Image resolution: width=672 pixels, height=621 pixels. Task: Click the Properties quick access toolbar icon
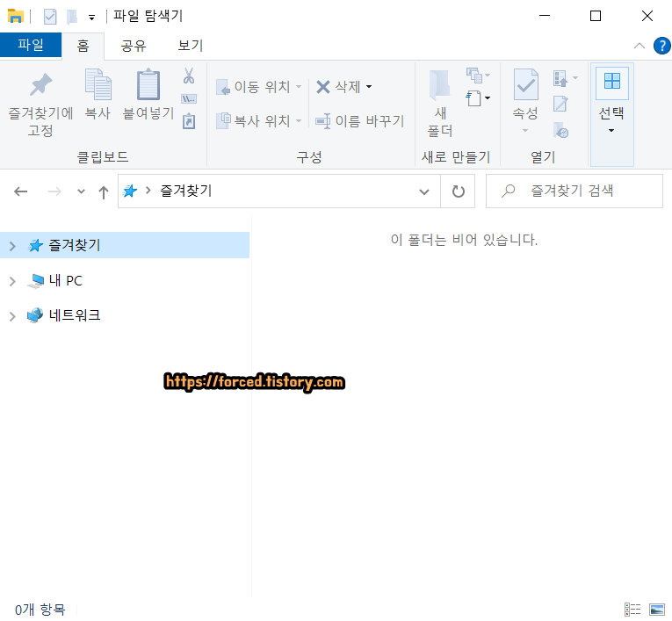50,17
